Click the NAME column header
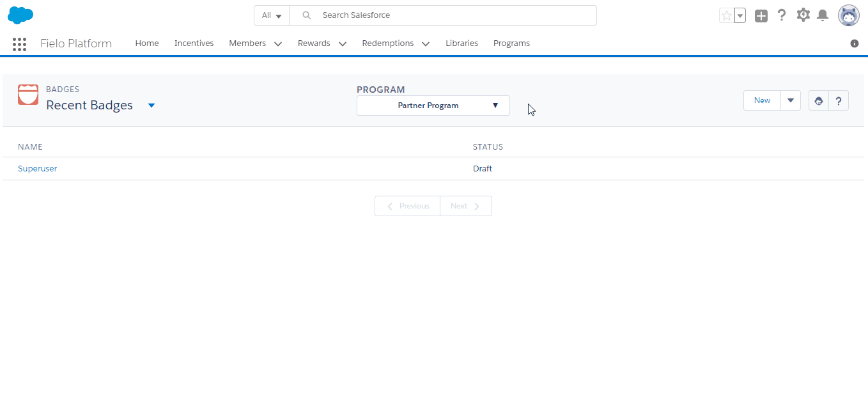The height and width of the screenshot is (401, 868). click(x=30, y=147)
